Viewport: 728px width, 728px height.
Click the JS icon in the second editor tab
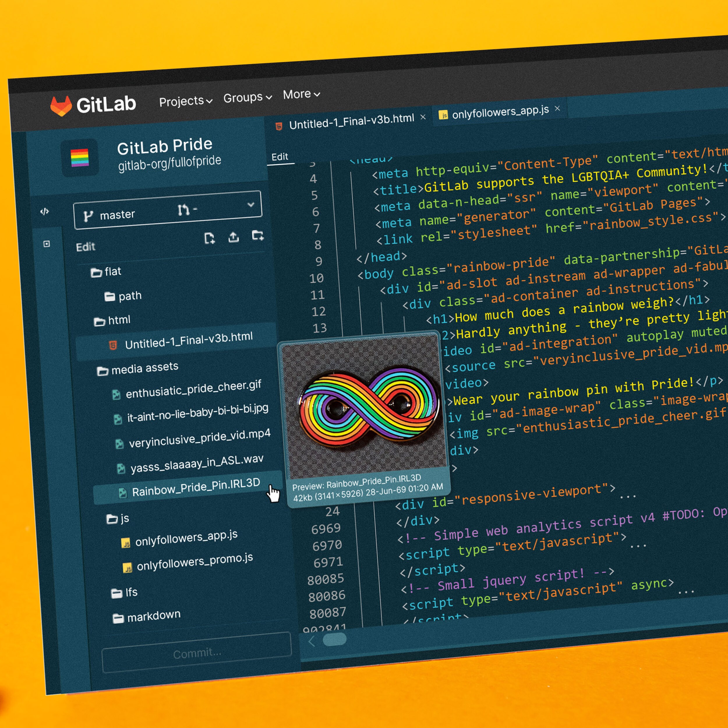click(x=443, y=115)
